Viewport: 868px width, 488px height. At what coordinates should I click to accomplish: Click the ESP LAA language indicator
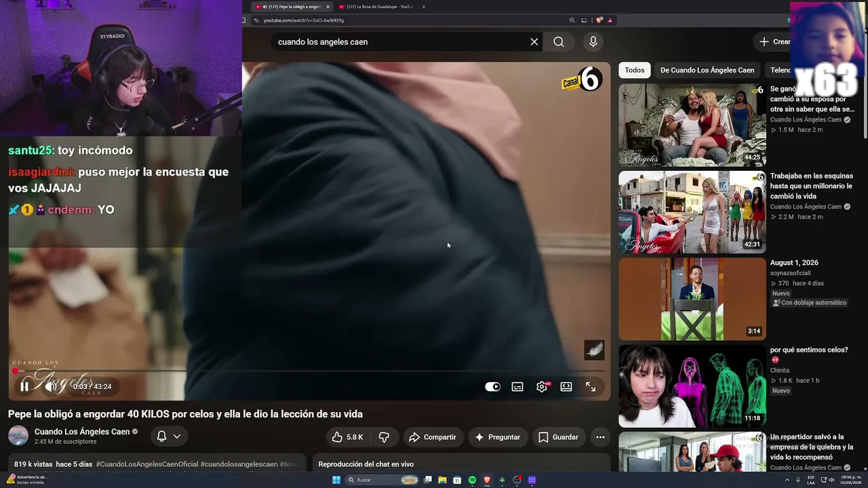[811, 480]
